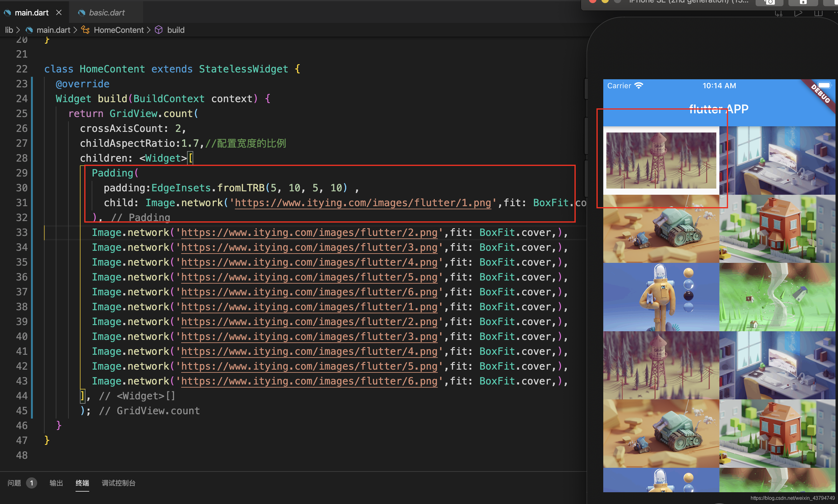Screen dimensions: 838x504
Task: Click the flutter/1.png URL inside Padding
Action: tap(363, 203)
